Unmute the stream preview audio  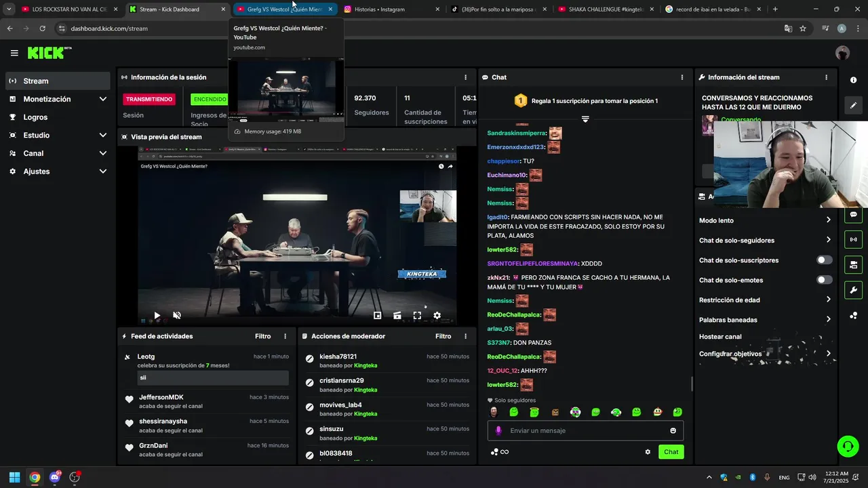[x=177, y=315]
